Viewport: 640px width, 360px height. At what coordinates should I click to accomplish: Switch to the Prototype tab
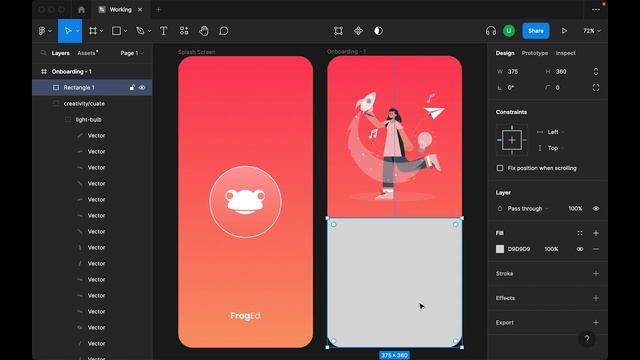(535, 53)
